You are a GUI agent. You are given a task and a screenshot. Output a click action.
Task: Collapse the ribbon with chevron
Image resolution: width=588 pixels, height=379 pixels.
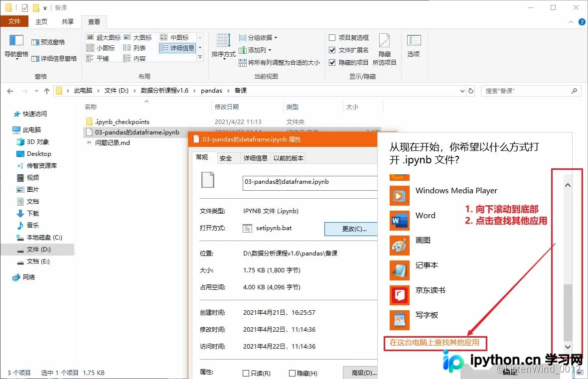point(571,22)
